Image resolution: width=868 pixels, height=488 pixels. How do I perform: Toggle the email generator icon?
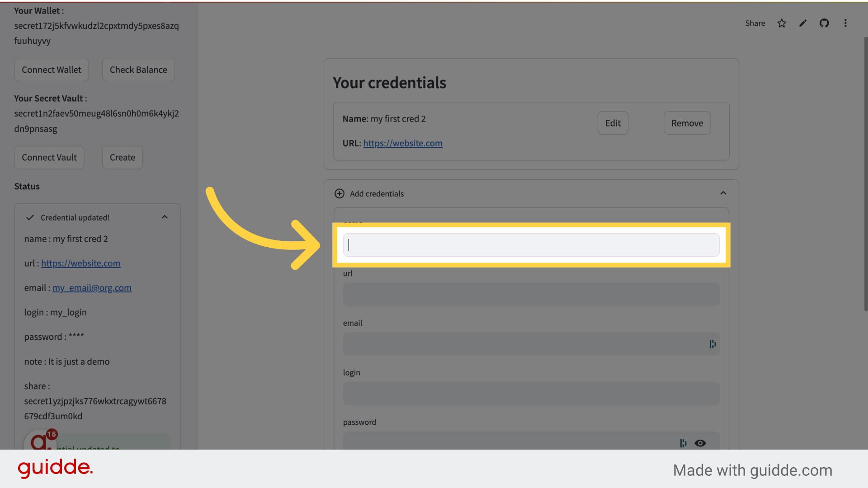[712, 344]
